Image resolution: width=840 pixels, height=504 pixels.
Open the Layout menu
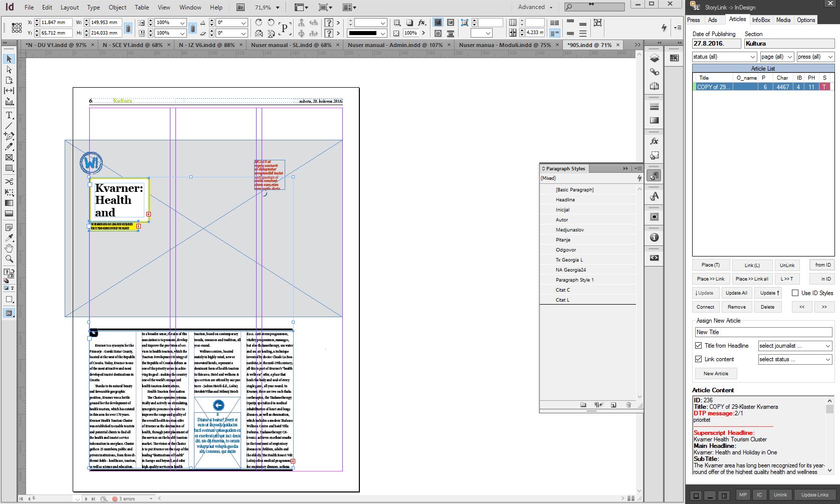[70, 8]
